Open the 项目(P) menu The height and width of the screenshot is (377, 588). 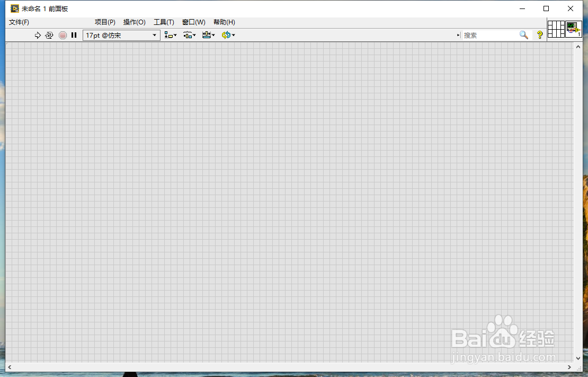pyautogui.click(x=105, y=22)
